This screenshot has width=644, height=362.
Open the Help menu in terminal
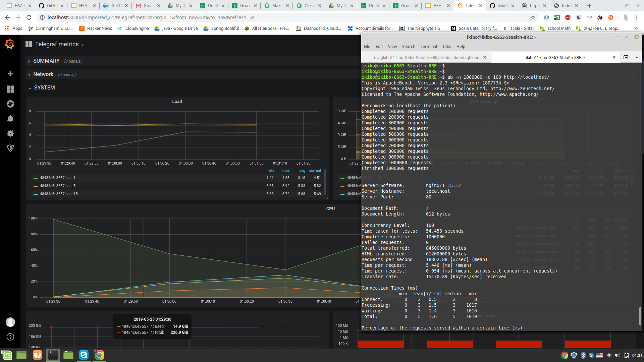click(461, 47)
